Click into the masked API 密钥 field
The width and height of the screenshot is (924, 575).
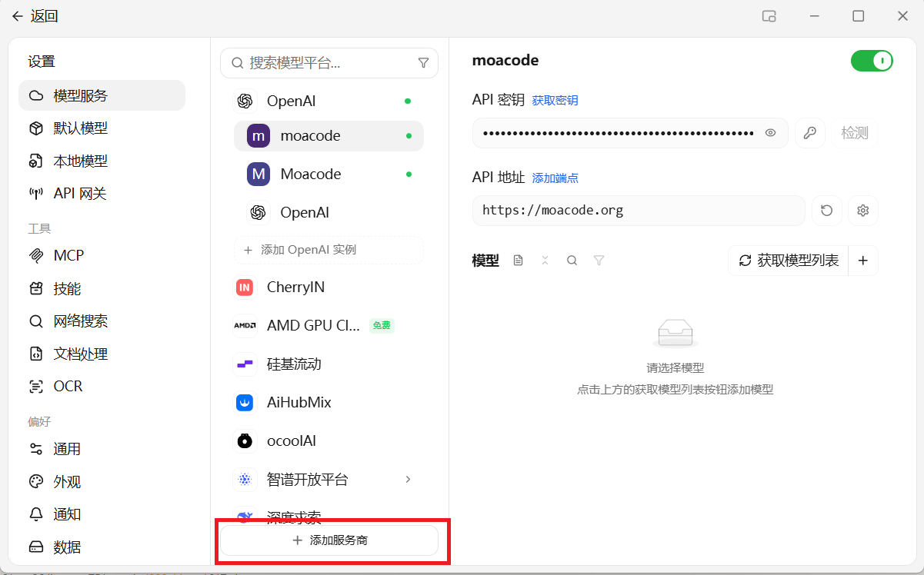[630, 133]
